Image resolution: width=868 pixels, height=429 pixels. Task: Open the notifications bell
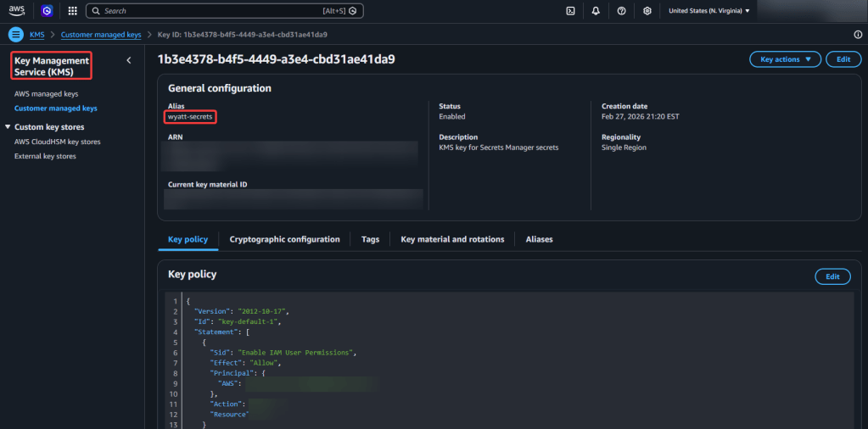coord(596,11)
